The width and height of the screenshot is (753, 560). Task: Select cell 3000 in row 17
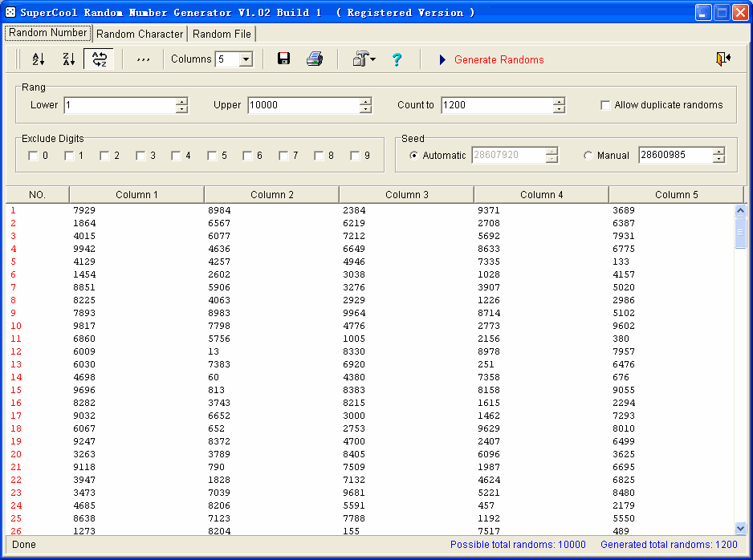pyautogui.click(x=354, y=416)
